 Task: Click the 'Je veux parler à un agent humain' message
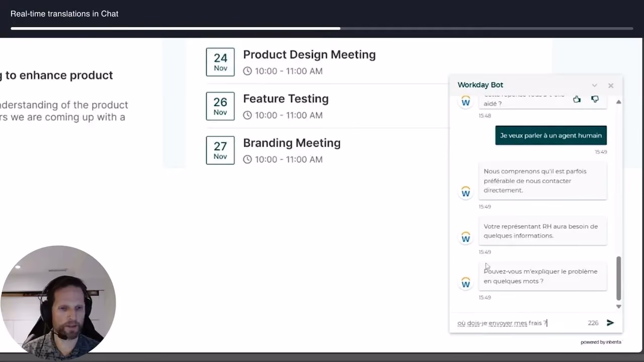(551, 135)
